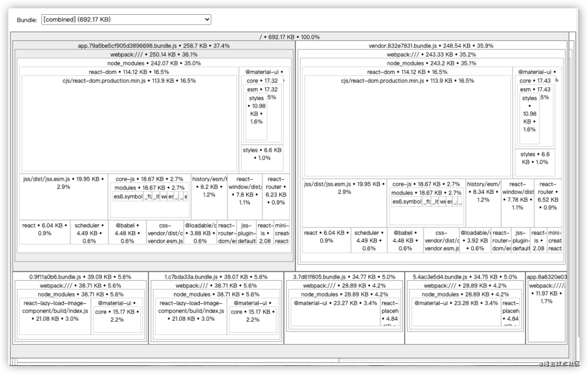
Task: Select jss/dist/jss.esm.js block in app bundle
Action: (63, 196)
